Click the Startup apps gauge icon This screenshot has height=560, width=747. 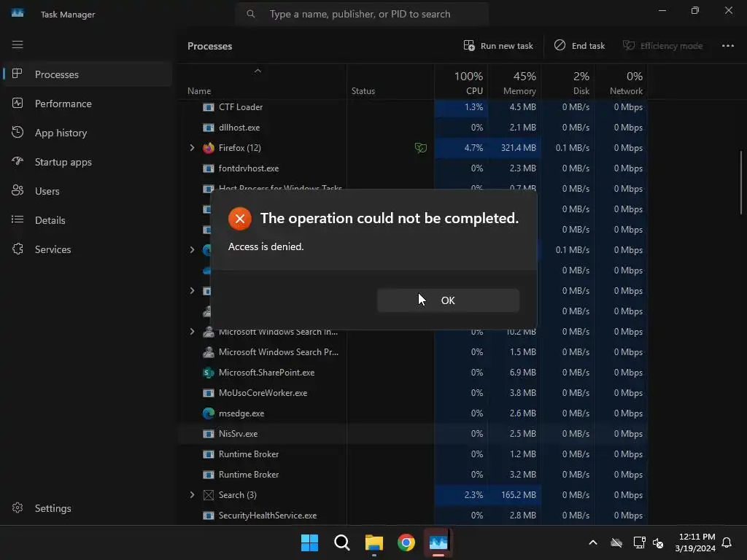click(18, 161)
